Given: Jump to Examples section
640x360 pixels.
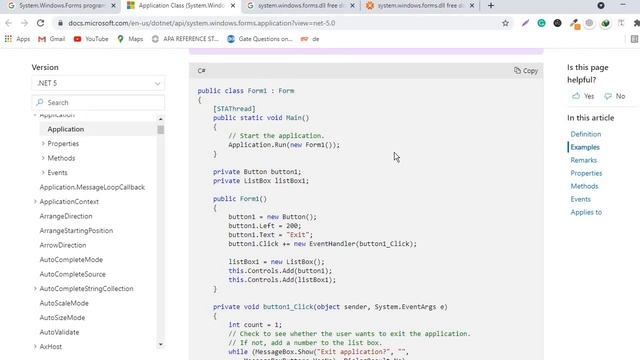Looking at the screenshot, I should 585,147.
